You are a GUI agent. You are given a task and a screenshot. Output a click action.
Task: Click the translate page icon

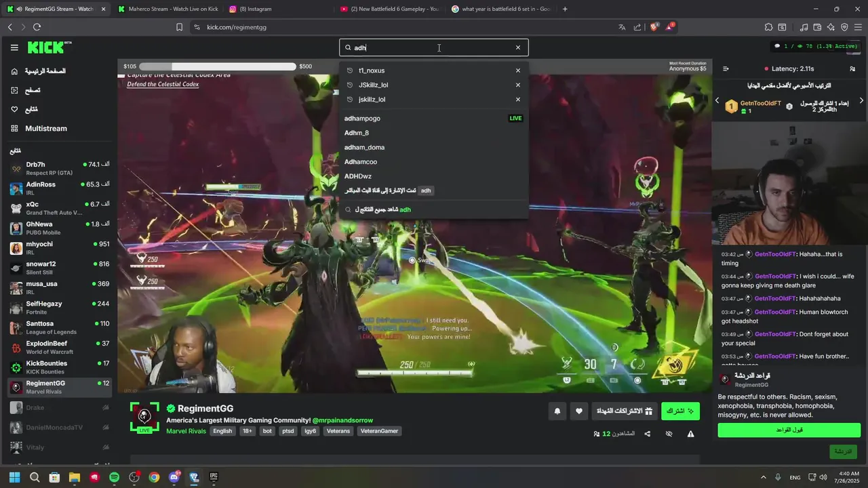point(622,27)
